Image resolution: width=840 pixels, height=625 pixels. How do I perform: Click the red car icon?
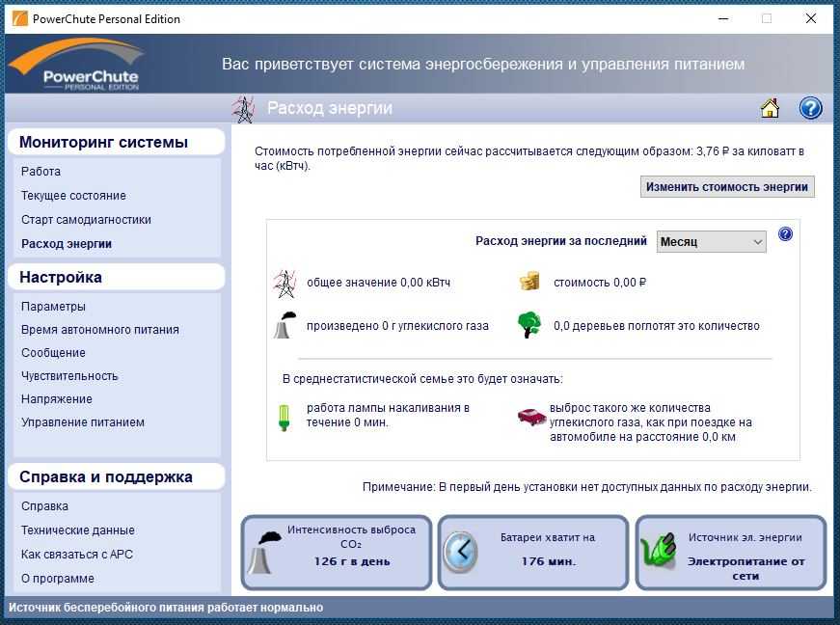point(531,416)
